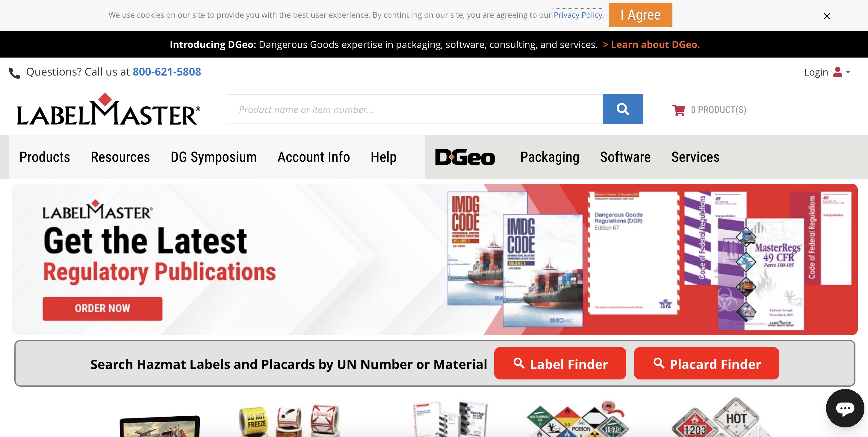Call the 800-621-5808 phone number link

[167, 71]
